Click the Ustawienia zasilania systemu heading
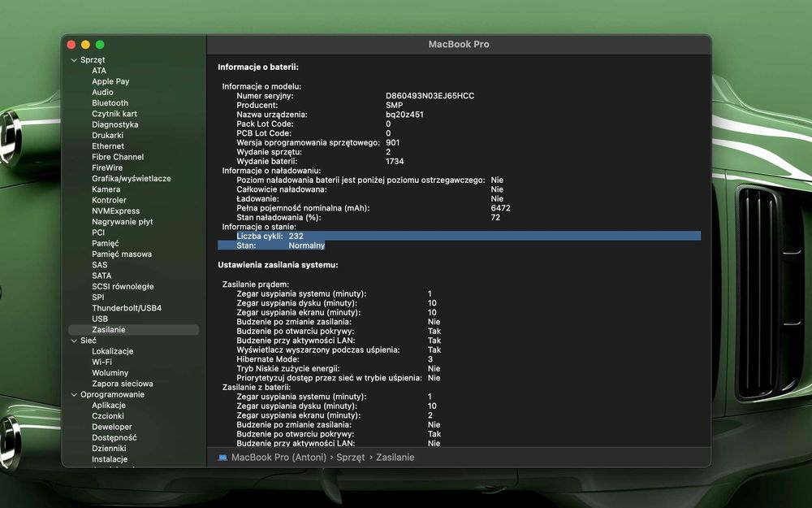This screenshot has width=812, height=508. 278,265
